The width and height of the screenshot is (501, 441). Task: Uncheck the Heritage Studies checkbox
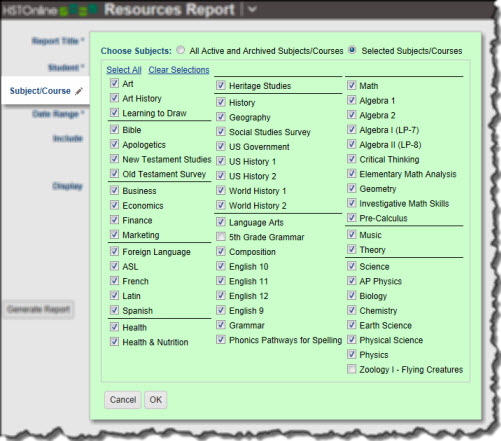click(x=221, y=85)
